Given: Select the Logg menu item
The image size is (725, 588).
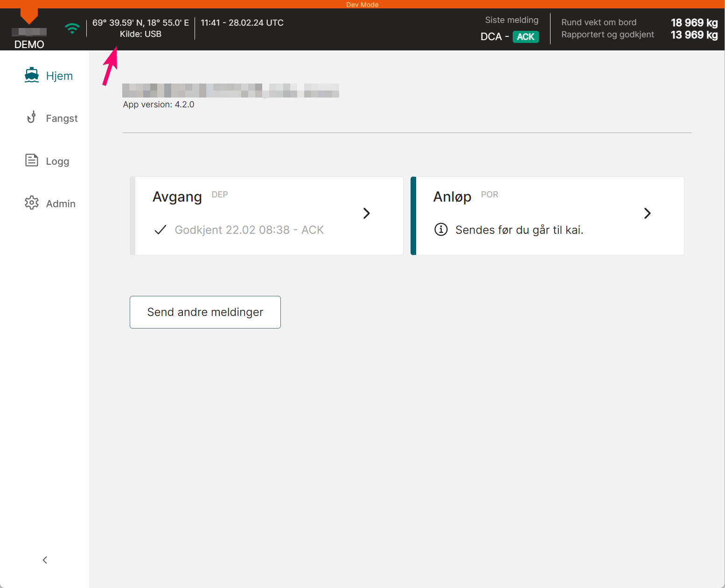Looking at the screenshot, I should [x=47, y=161].
